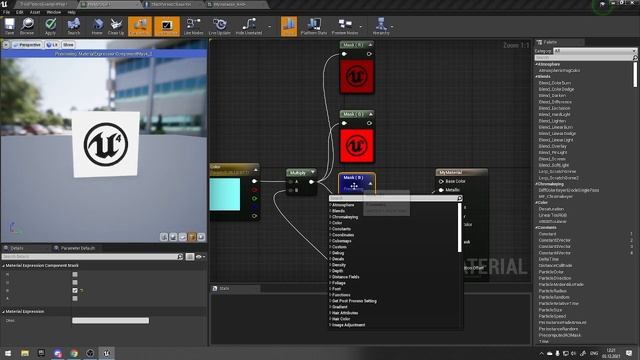Toggle the Live Update toolbar button
Image resolution: width=640 pixels, height=360 pixels.
pos(220,26)
